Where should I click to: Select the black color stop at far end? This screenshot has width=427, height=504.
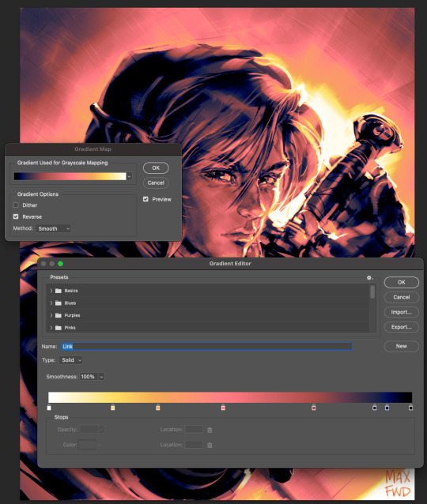point(410,408)
